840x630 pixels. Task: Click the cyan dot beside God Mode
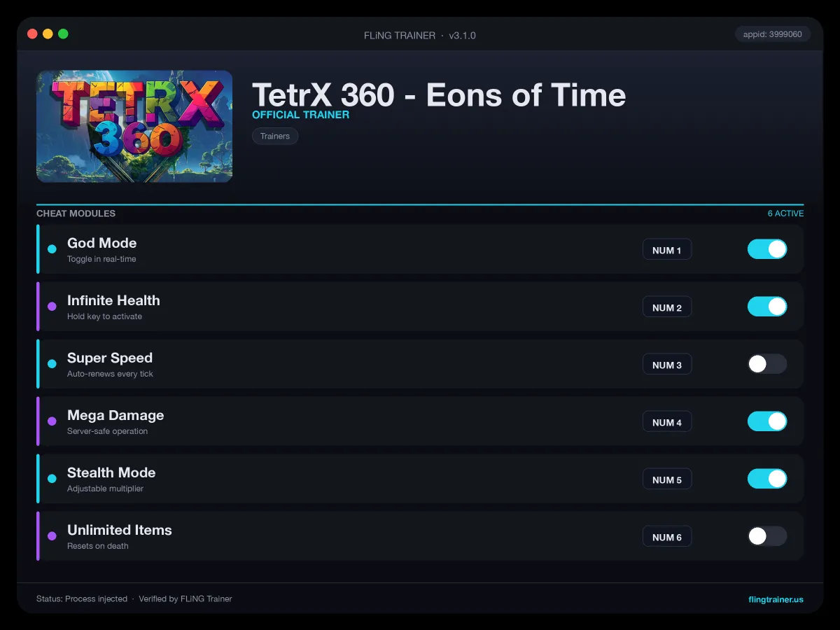pos(52,249)
